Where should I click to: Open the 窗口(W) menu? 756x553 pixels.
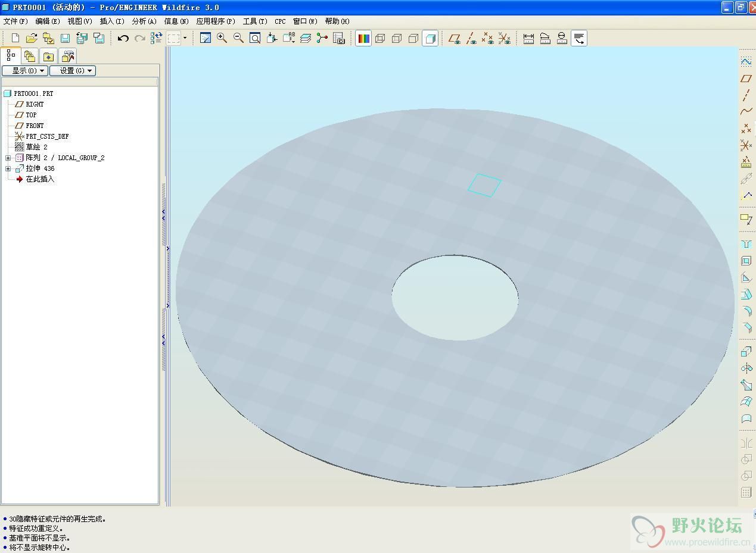coord(305,21)
